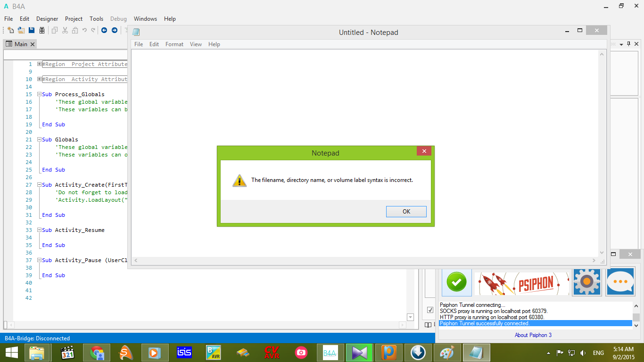Viewport: 644px width, 362px height.
Task: Collapse the Sub Process_Globals block
Action: pos(40,94)
